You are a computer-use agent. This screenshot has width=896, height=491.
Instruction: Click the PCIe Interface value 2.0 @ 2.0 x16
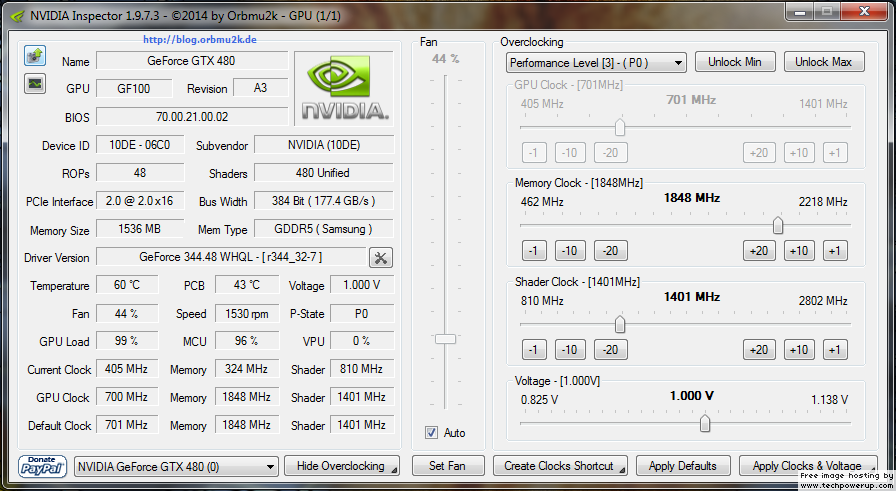pyautogui.click(x=140, y=201)
